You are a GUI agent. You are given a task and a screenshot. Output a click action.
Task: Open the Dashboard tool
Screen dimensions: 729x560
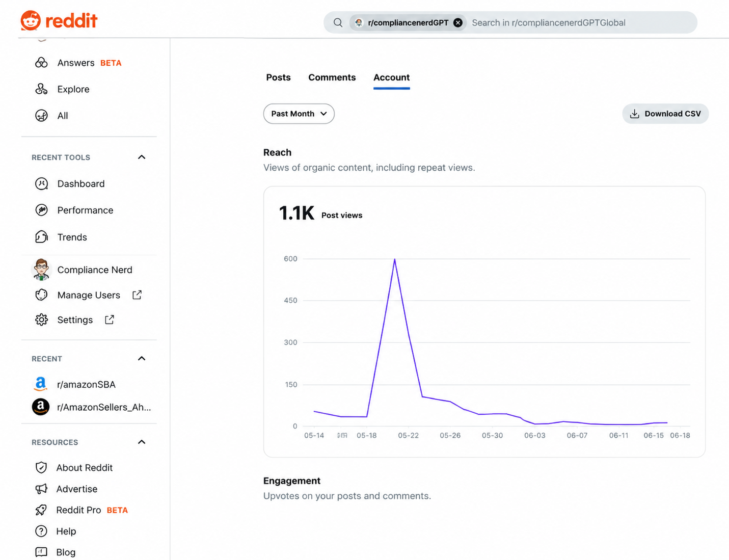(81, 183)
